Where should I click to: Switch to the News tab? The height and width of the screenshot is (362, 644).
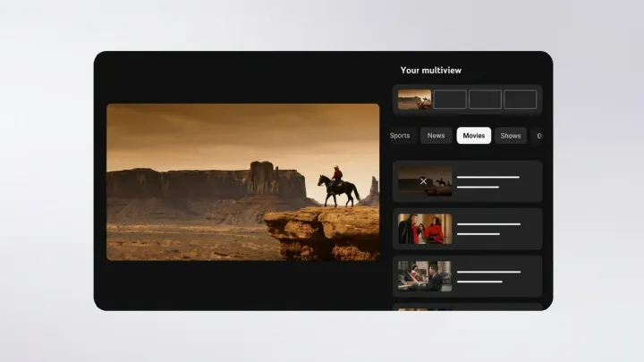click(x=436, y=136)
